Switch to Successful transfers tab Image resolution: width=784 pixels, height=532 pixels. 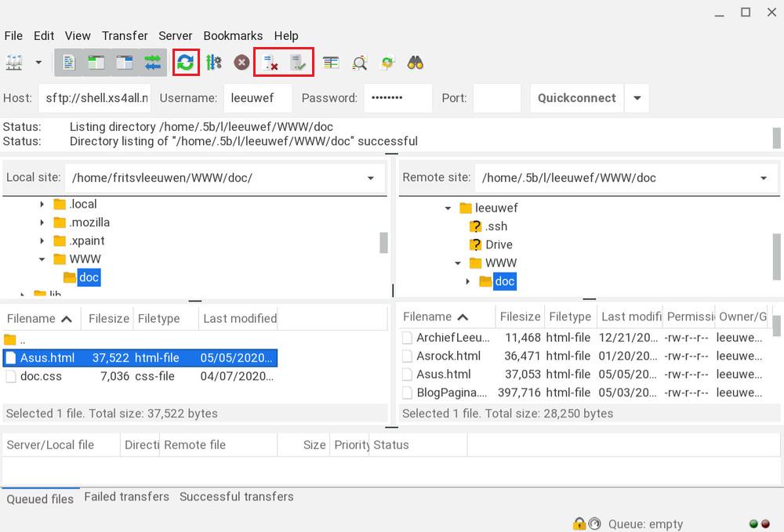237,497
